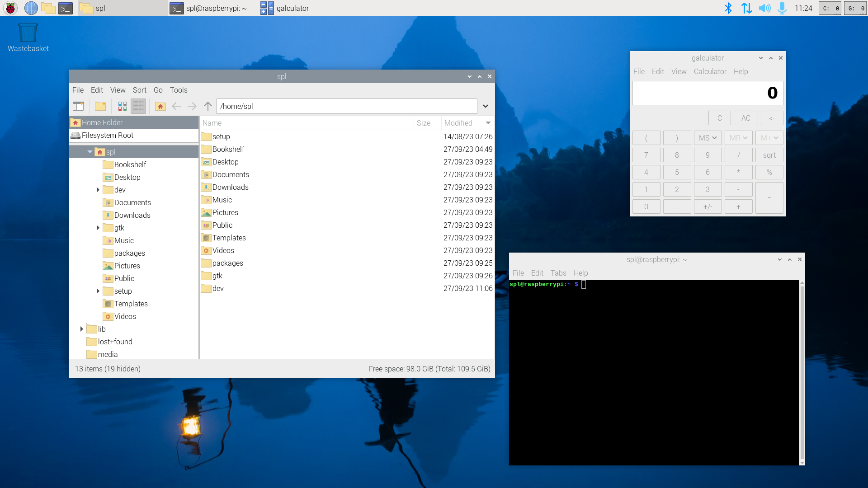The width and height of the screenshot is (868, 488).
Task: Click the AC all-clear button in galculator
Action: pos(745,118)
